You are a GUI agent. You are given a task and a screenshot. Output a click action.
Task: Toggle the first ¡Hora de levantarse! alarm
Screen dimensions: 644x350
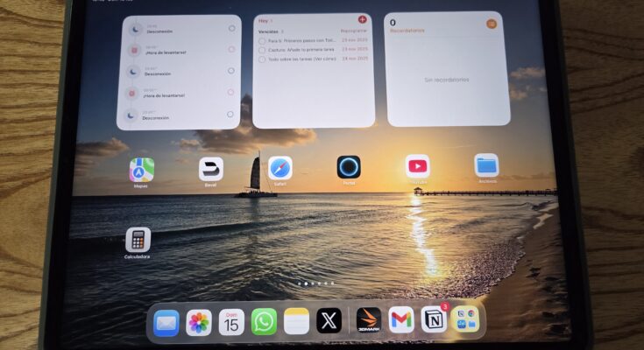[231, 50]
